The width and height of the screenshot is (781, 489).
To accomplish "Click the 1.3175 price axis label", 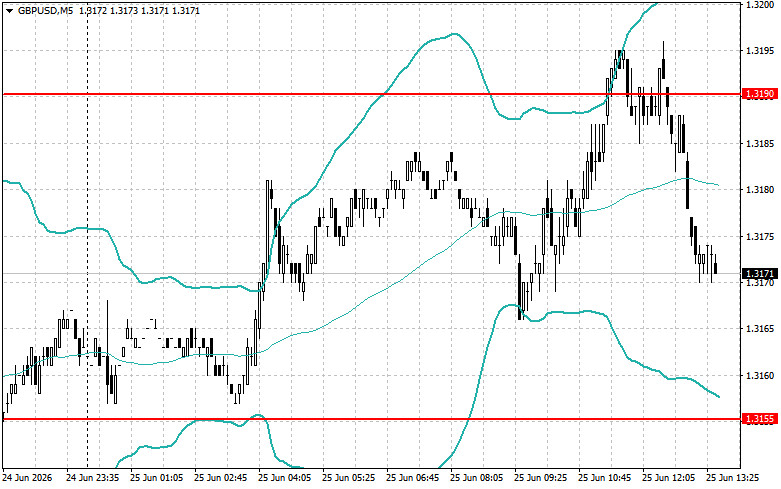I will click(760, 237).
